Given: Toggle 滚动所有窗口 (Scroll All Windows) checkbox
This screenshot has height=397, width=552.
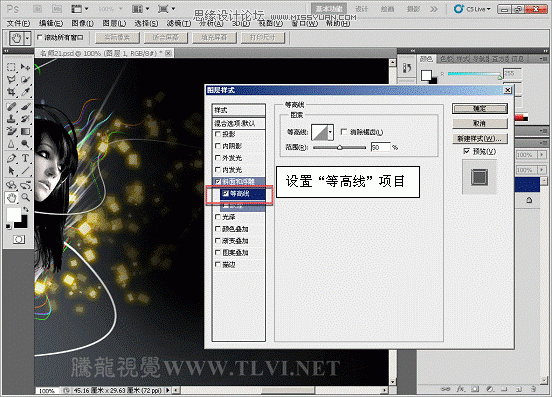Looking at the screenshot, I should pos(40,37).
